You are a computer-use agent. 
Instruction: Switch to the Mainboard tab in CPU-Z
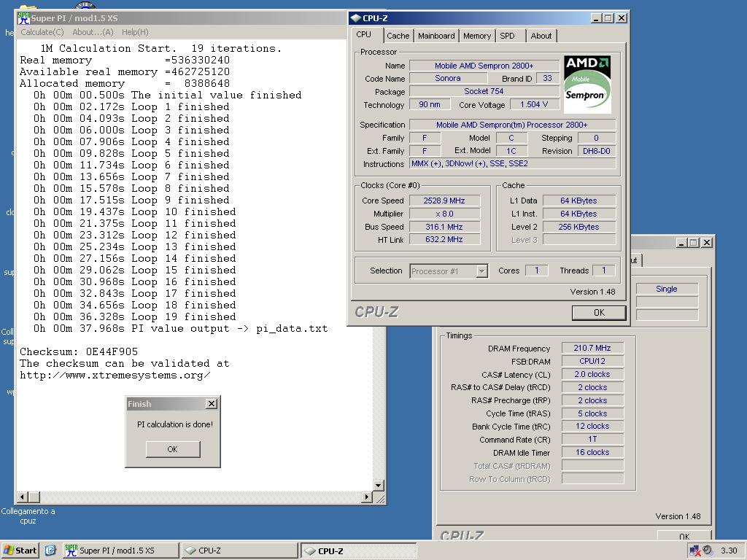(x=436, y=36)
